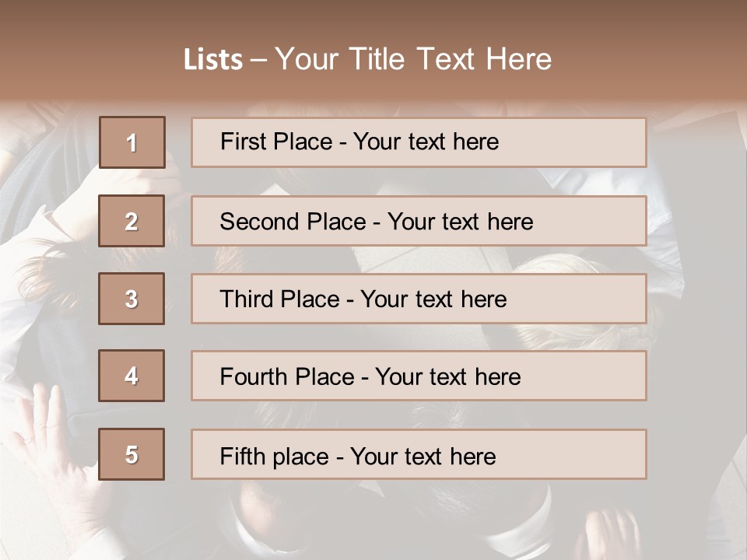Click 'Your text here' in Fifth place row
The image size is (747, 560).
tap(423, 456)
